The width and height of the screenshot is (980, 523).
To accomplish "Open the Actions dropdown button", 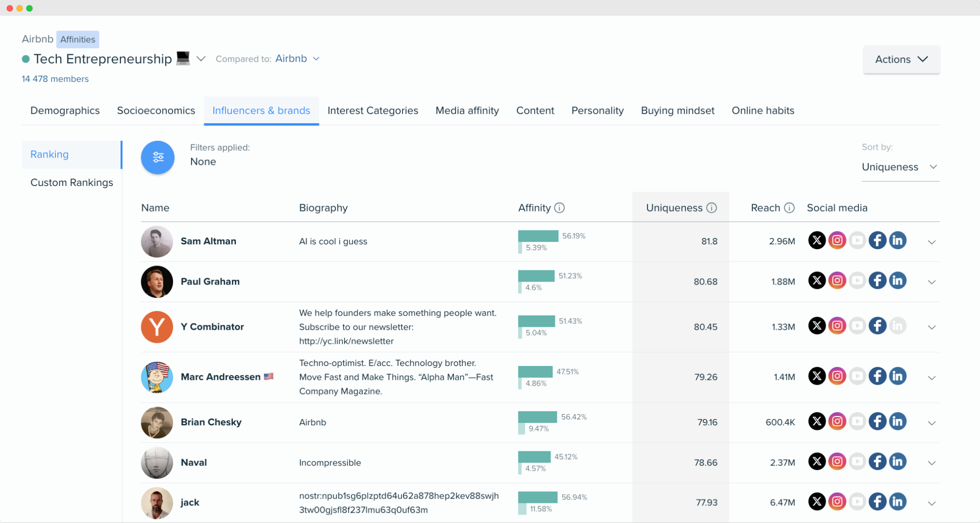I will tap(902, 59).
